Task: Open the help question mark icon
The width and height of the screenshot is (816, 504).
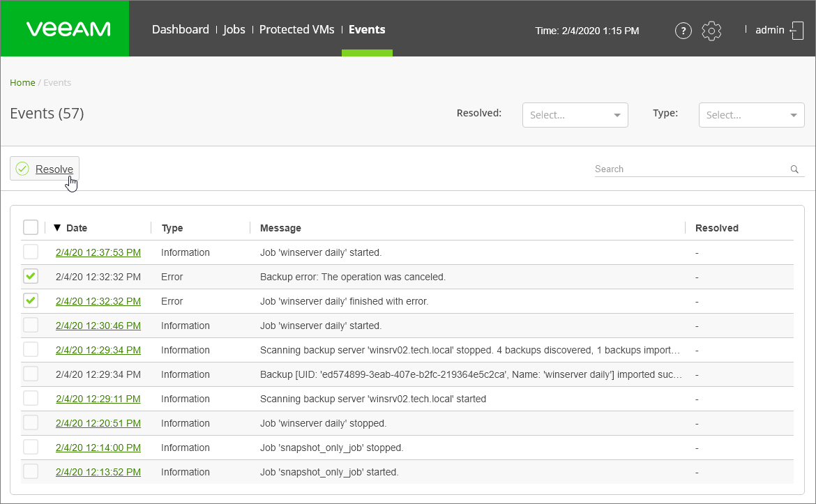Action: pos(683,31)
